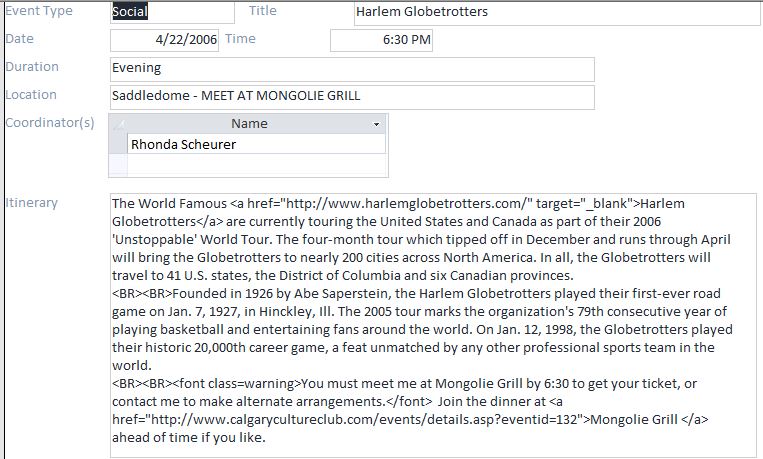Image resolution: width=763 pixels, height=459 pixels.
Task: Click the Title label
Action: [262, 11]
